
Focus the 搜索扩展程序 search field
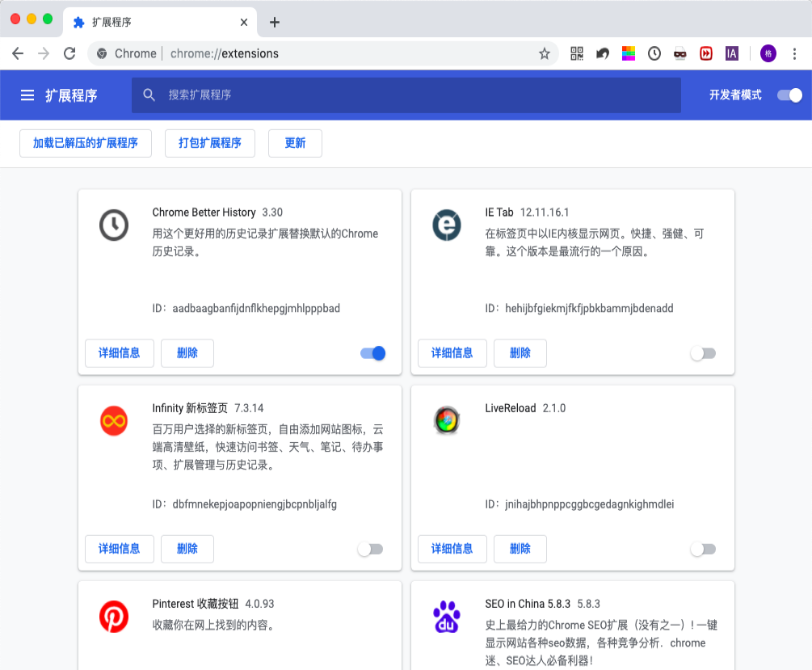[x=406, y=95]
